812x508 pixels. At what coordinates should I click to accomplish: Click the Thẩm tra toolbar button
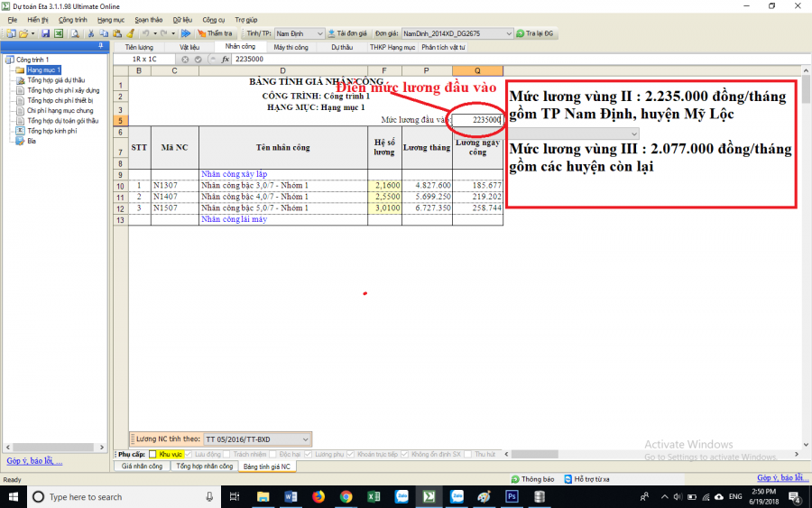pyautogui.click(x=214, y=33)
